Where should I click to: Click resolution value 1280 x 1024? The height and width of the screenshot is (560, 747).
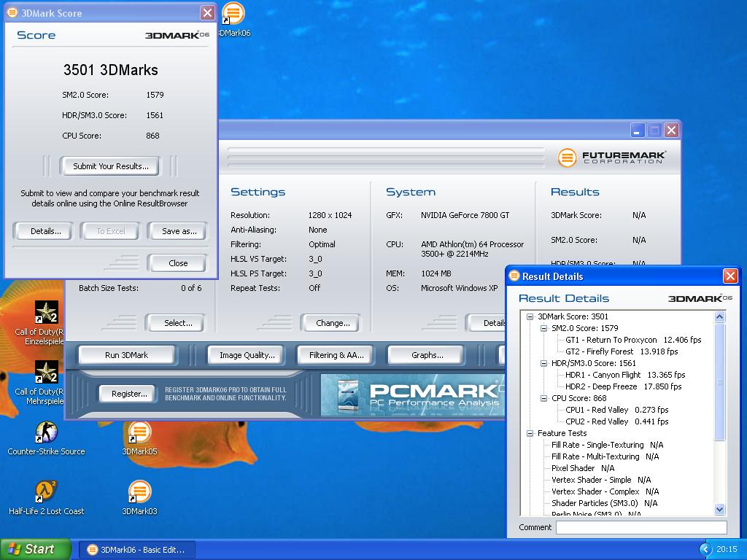[x=330, y=215]
